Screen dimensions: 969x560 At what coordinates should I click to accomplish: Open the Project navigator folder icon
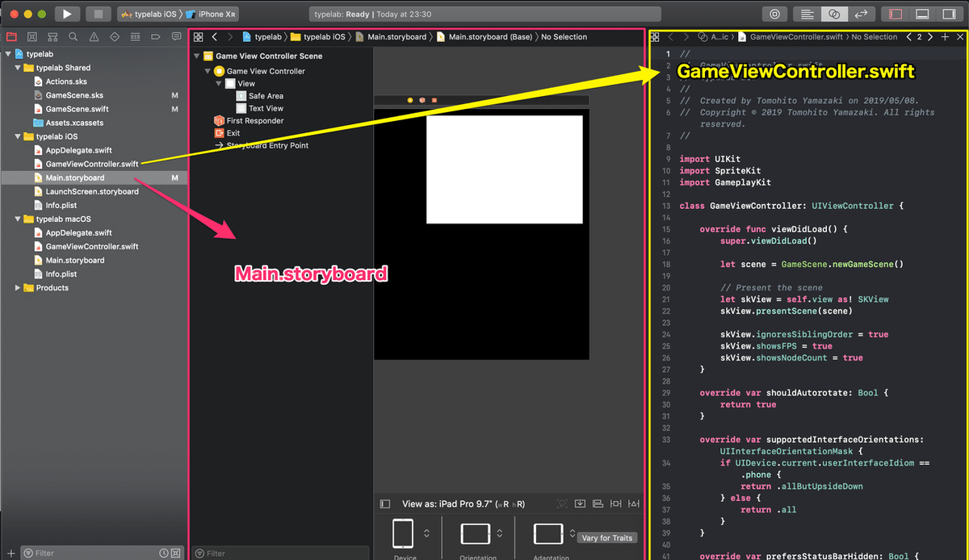tap(11, 36)
